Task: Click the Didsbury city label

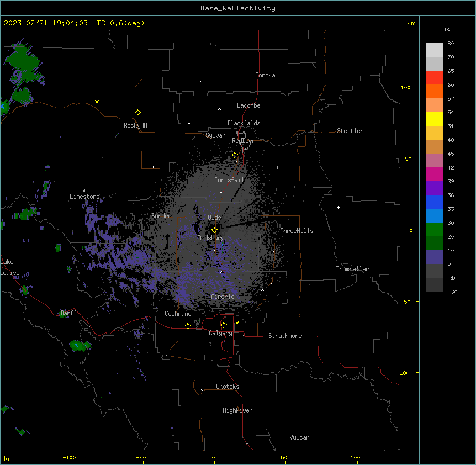Action: [211, 238]
